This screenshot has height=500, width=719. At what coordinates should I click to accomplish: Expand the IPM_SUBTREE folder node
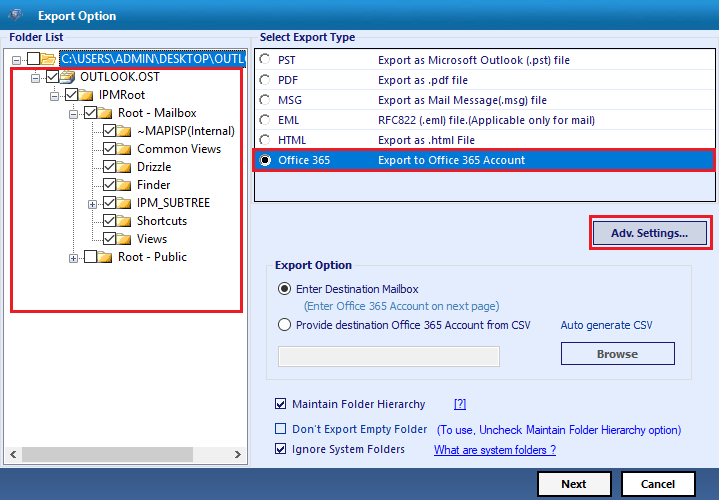93,203
